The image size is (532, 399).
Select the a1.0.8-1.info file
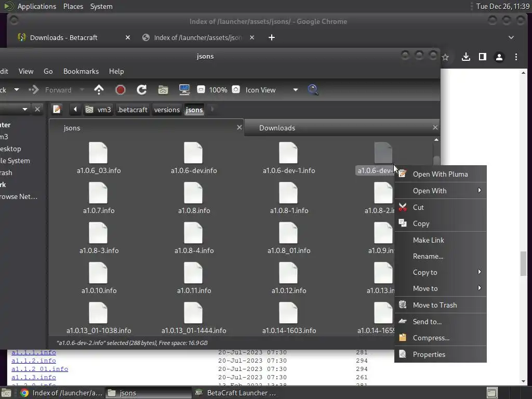[x=289, y=198]
